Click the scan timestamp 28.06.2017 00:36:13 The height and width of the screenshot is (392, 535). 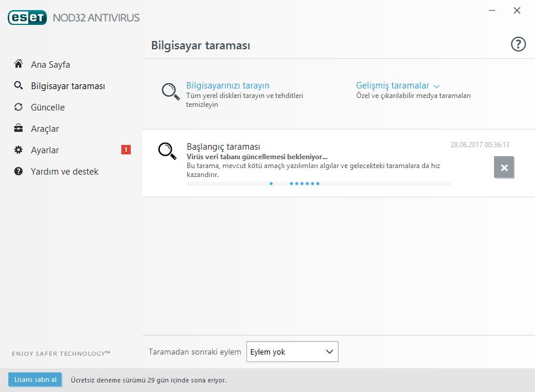(x=480, y=145)
